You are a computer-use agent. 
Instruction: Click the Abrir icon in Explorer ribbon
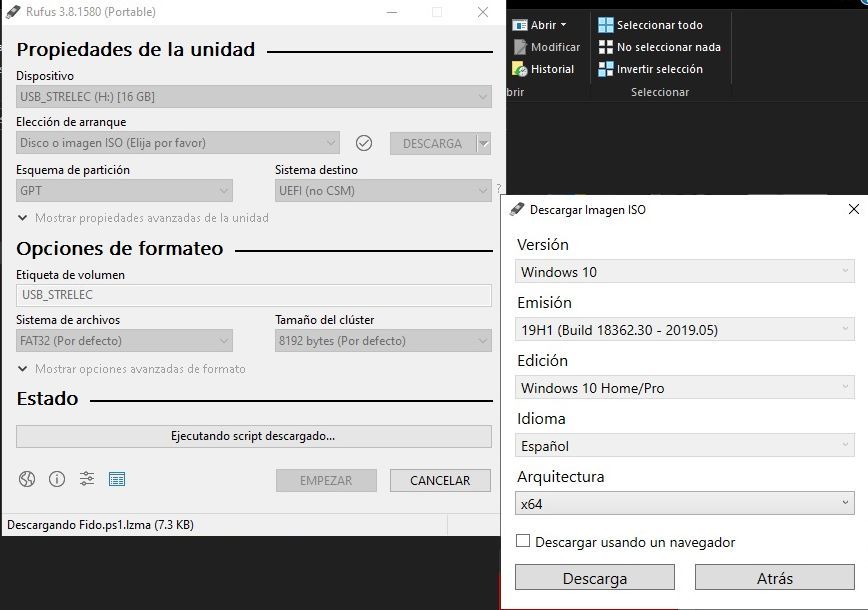click(x=520, y=25)
